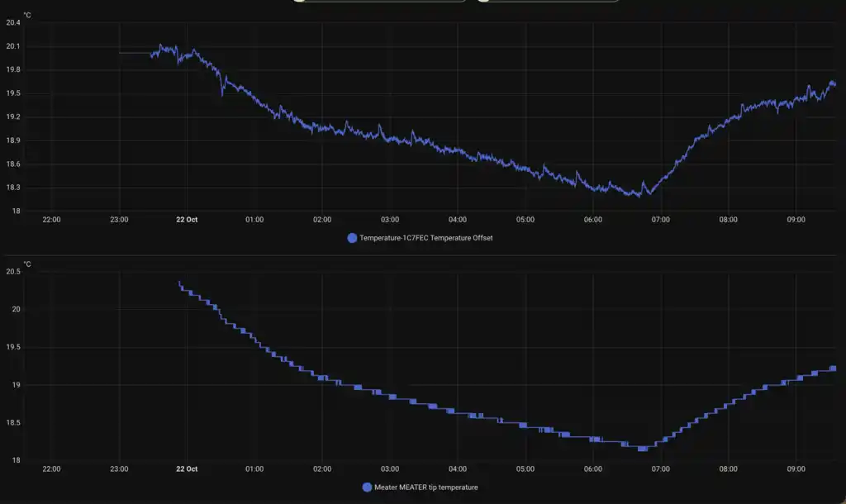
Task: Open series options via Temperature Offset legend icon
Action: click(x=350, y=237)
